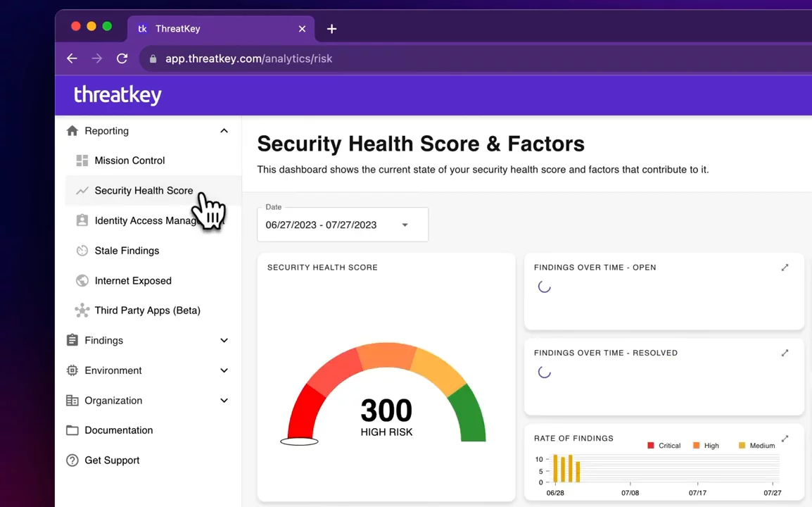Expand the Findings sidebar section
Viewport: 812px width, 507px height.
(224, 341)
